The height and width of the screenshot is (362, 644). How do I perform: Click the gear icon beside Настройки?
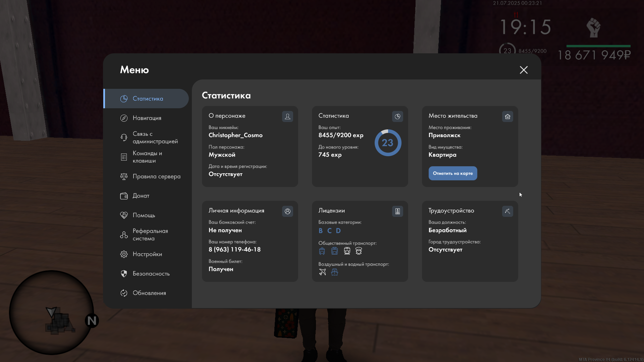[x=124, y=254]
